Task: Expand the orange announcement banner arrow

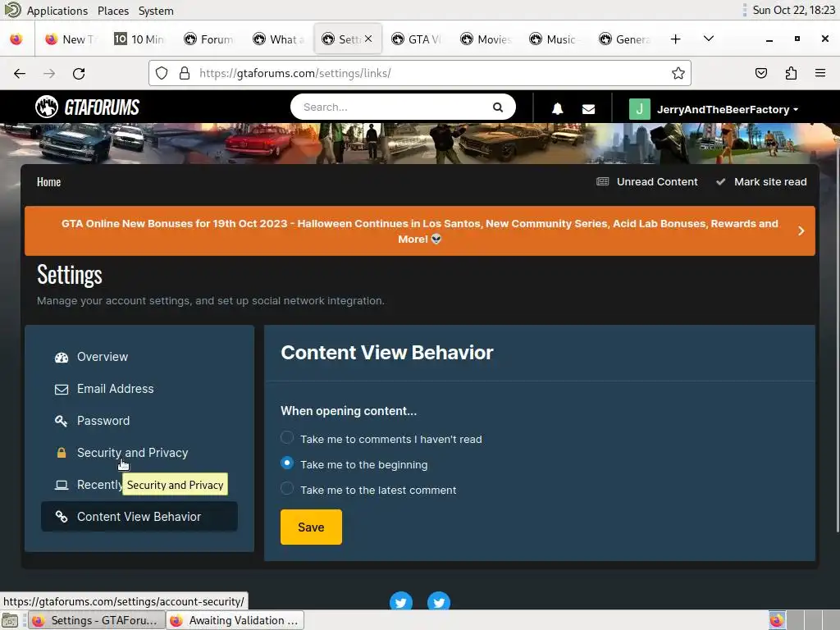Action: click(801, 231)
